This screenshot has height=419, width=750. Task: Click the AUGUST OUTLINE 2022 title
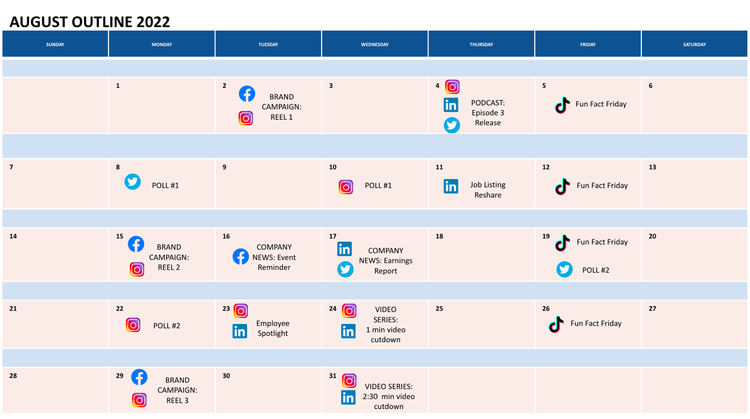pyautogui.click(x=90, y=21)
